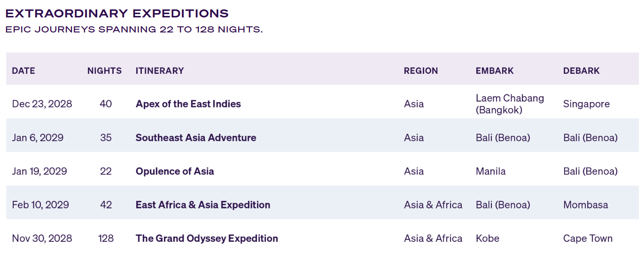Select the Nov 30, 2028 date cell
The height and width of the screenshot is (262, 644).
(x=42, y=238)
